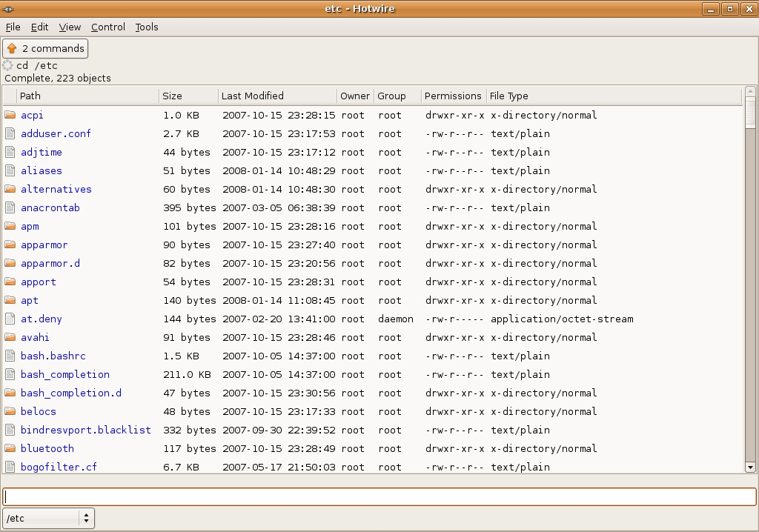Image resolution: width=759 pixels, height=532 pixels.
Task: Open the View menu
Action: (70, 27)
